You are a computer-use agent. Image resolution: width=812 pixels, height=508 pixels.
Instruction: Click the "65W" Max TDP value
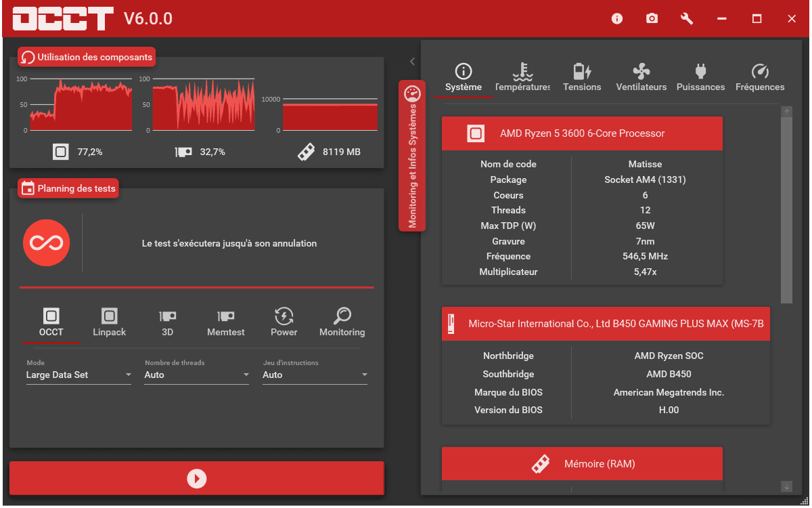click(x=645, y=226)
